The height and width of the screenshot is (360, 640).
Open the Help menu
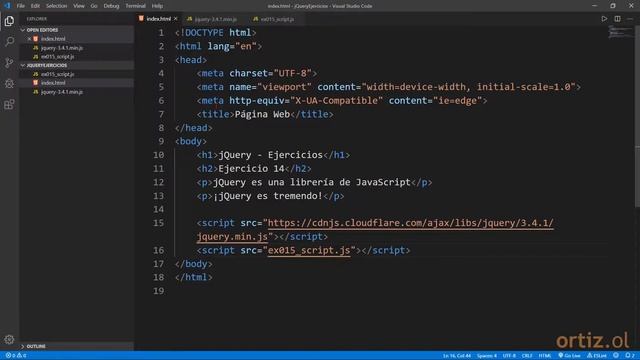coord(157,6)
